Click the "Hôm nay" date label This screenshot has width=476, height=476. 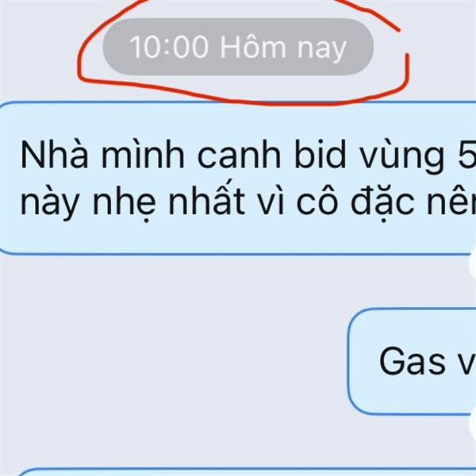(x=283, y=47)
